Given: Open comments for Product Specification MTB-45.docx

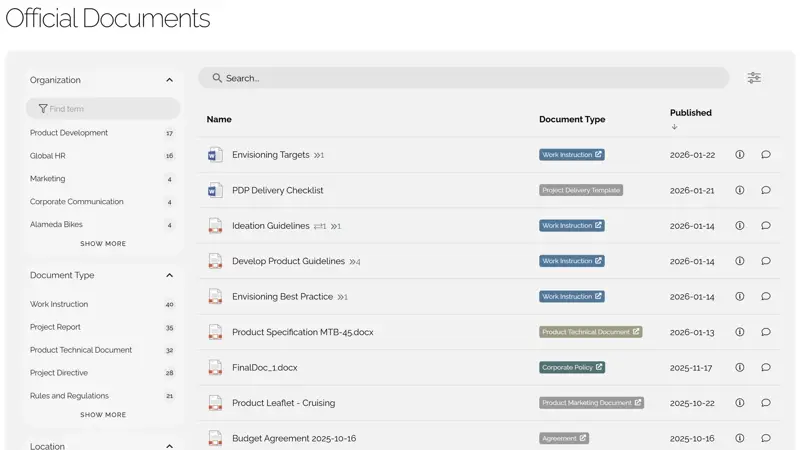Looking at the screenshot, I should 766,332.
